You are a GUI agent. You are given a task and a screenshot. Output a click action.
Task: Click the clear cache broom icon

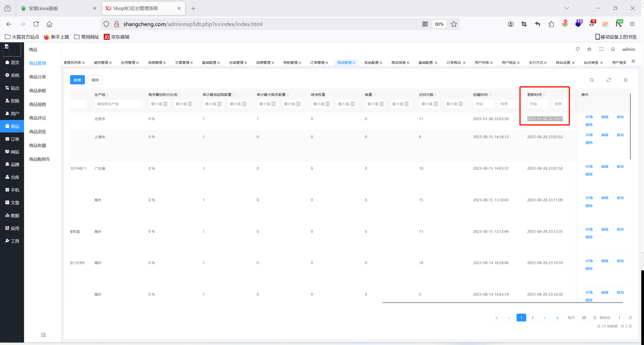(589, 49)
